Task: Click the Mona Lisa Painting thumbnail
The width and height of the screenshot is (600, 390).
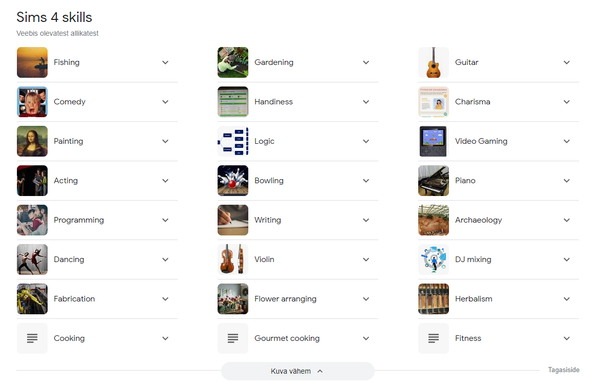Action: (x=32, y=141)
